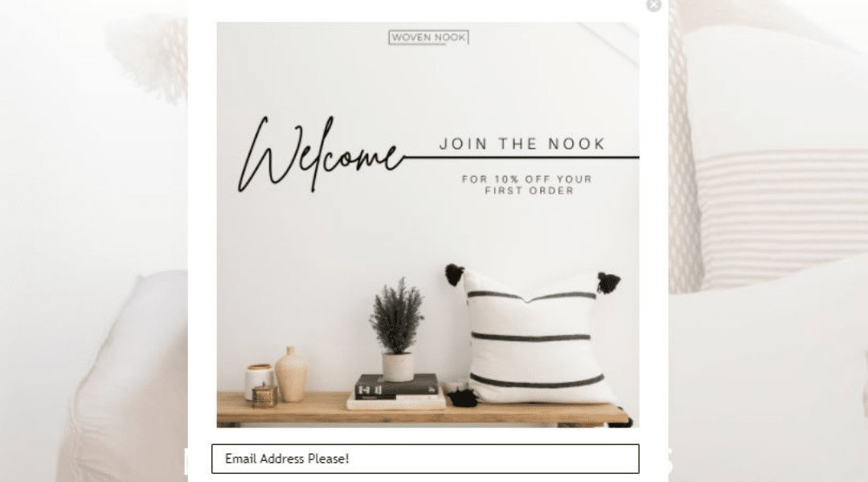This screenshot has height=482, width=868.
Task: Click the Email Address Please! input field
Action: tap(425, 459)
